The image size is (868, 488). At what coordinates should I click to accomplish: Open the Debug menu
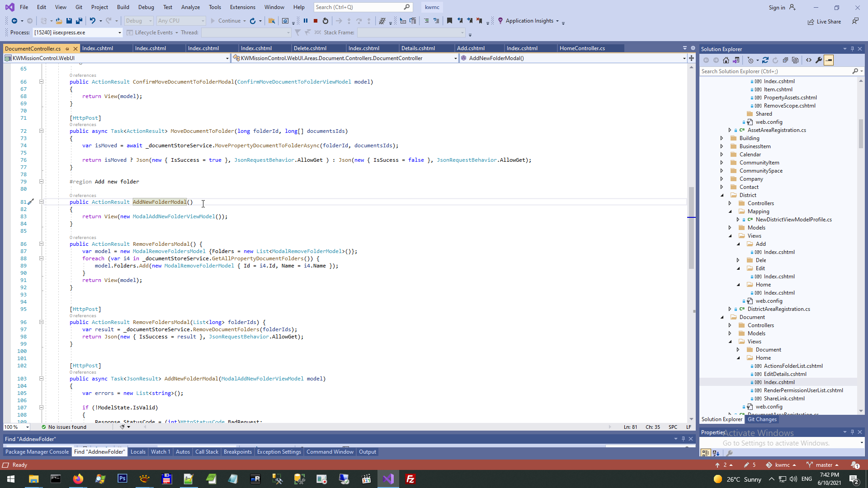point(146,7)
